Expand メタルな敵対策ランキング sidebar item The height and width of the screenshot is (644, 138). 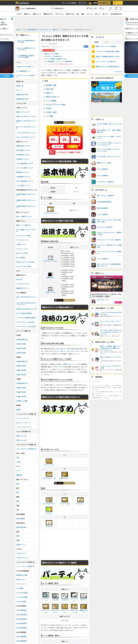27,163
